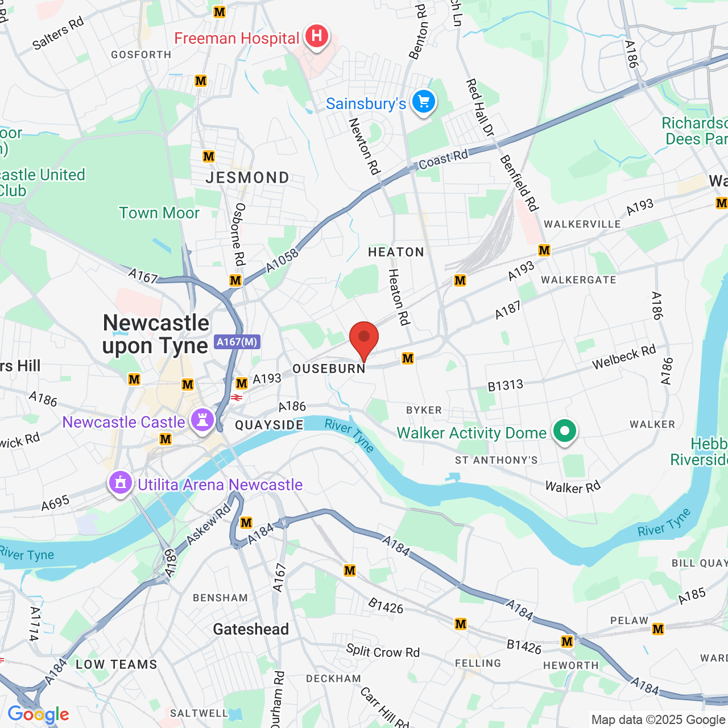728x728 pixels.
Task: Click the Walkergate metro station icon
Action: pyautogui.click(x=544, y=250)
